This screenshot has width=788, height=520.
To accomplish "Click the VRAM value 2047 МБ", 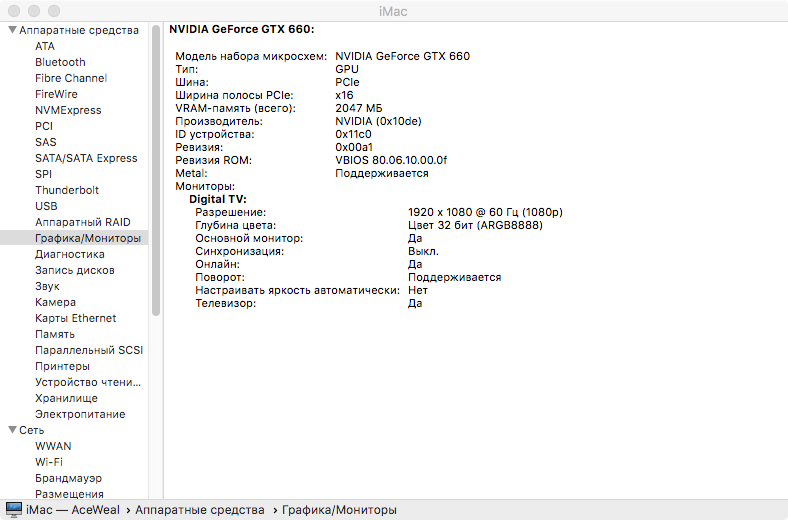I will (x=359, y=108).
